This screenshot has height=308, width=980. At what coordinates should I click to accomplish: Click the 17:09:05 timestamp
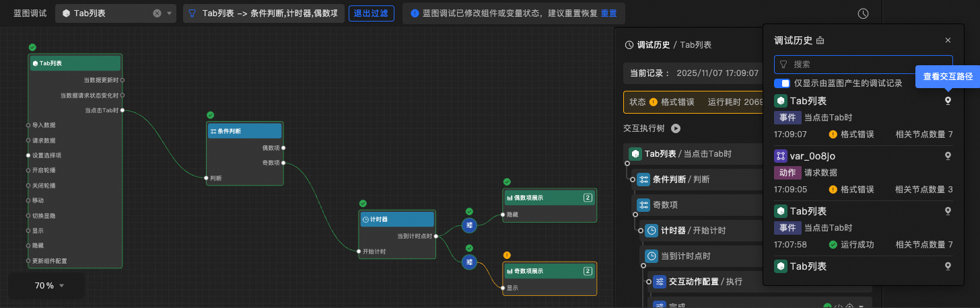pos(790,190)
